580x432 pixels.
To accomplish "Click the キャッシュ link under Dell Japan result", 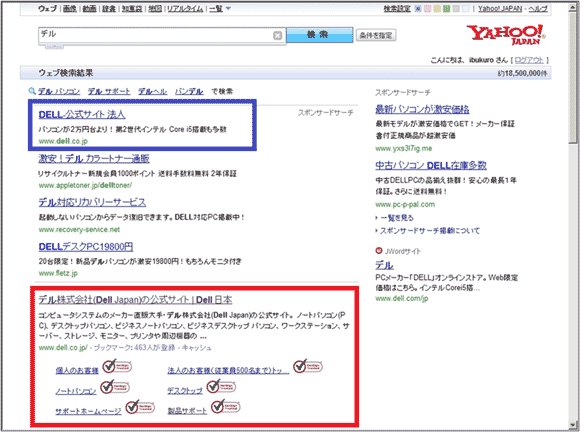I will 196,348.
